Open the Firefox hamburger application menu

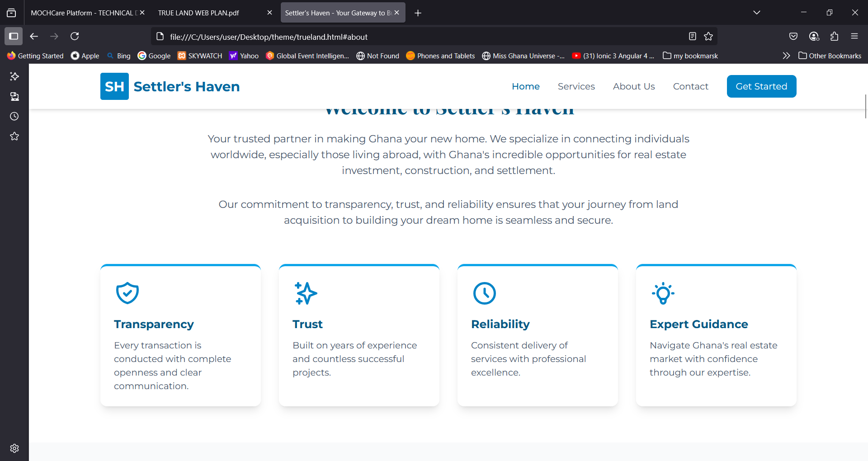click(x=854, y=36)
